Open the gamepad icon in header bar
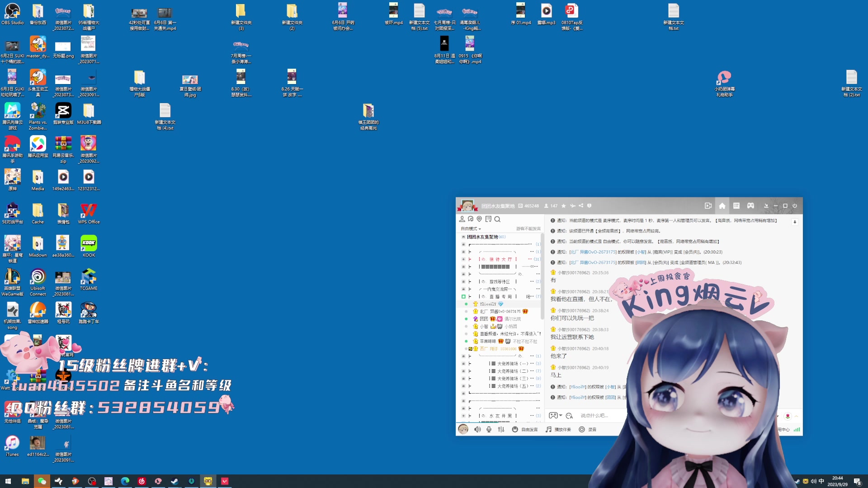 click(750, 206)
